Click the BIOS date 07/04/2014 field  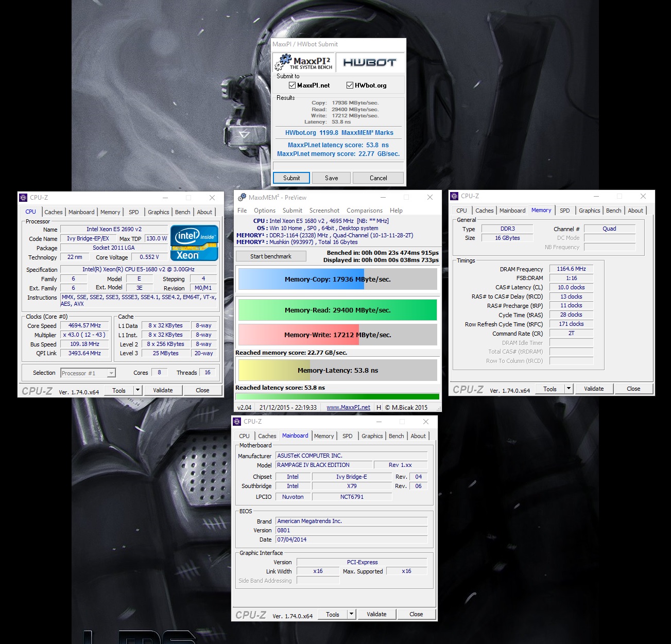(351, 539)
